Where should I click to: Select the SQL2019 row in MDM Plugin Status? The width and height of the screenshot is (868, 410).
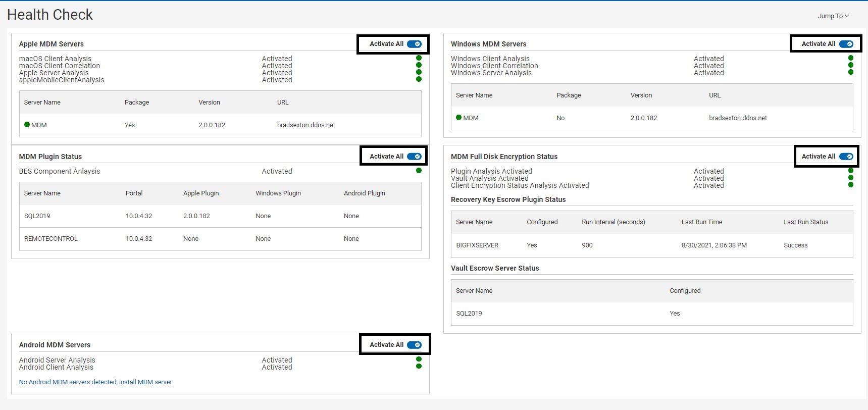tap(220, 216)
